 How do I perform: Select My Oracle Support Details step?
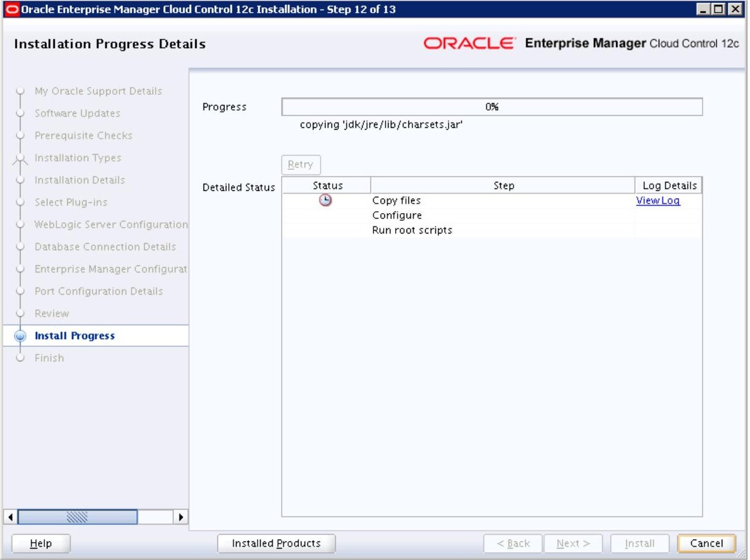click(98, 91)
